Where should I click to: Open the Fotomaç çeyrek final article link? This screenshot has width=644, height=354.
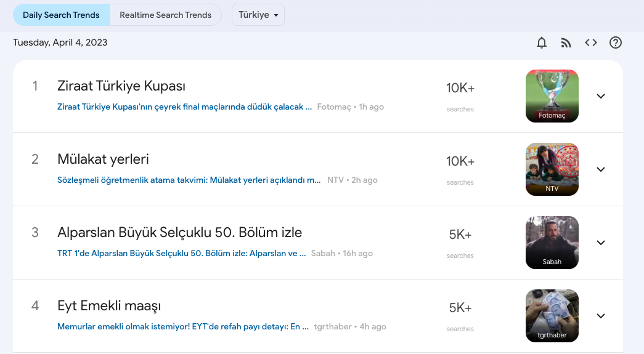point(184,107)
